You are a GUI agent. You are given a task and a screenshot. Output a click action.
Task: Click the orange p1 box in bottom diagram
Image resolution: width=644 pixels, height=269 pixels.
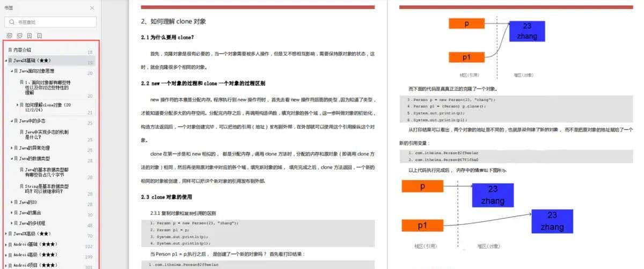point(422,226)
